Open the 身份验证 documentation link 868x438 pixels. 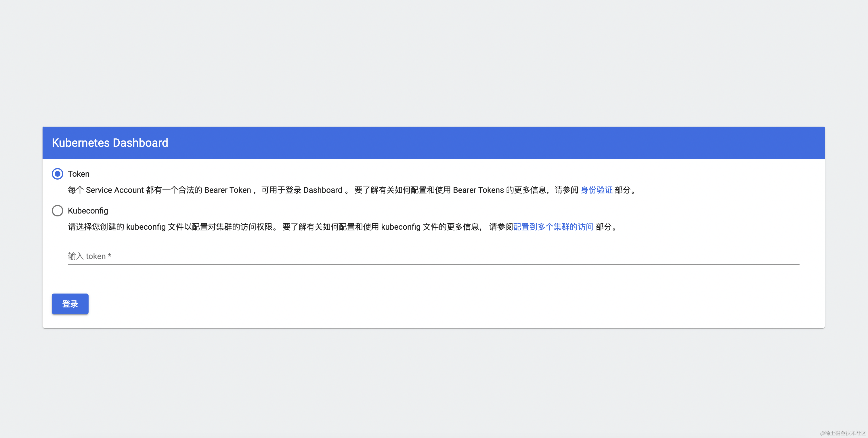point(596,190)
